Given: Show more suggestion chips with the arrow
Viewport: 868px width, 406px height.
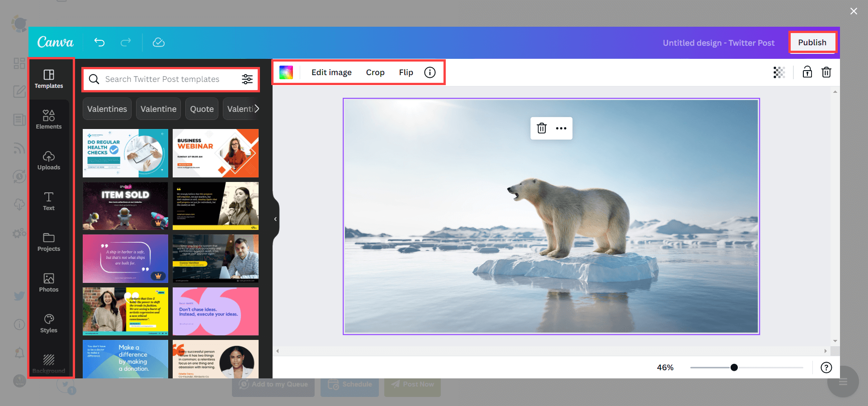Looking at the screenshot, I should pos(257,109).
